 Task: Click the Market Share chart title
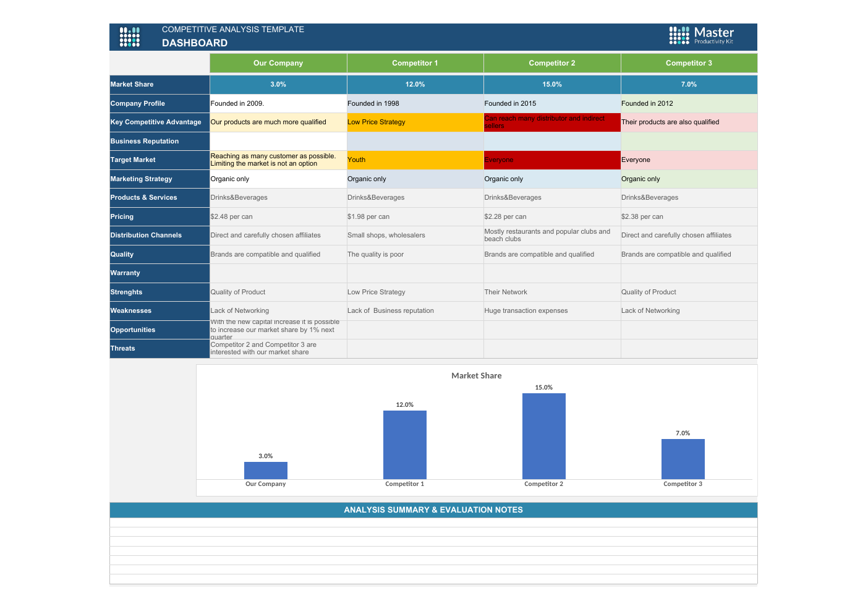pyautogui.click(x=477, y=376)
